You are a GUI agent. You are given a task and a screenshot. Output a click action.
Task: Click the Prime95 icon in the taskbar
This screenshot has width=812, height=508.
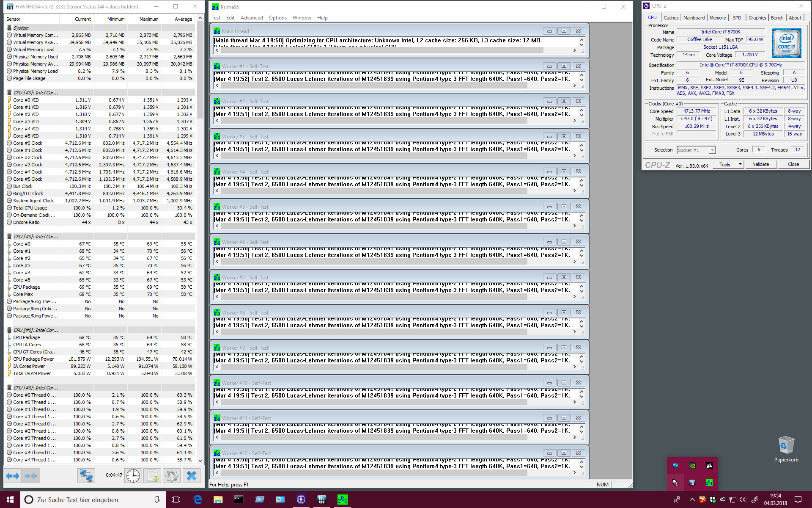342,500
